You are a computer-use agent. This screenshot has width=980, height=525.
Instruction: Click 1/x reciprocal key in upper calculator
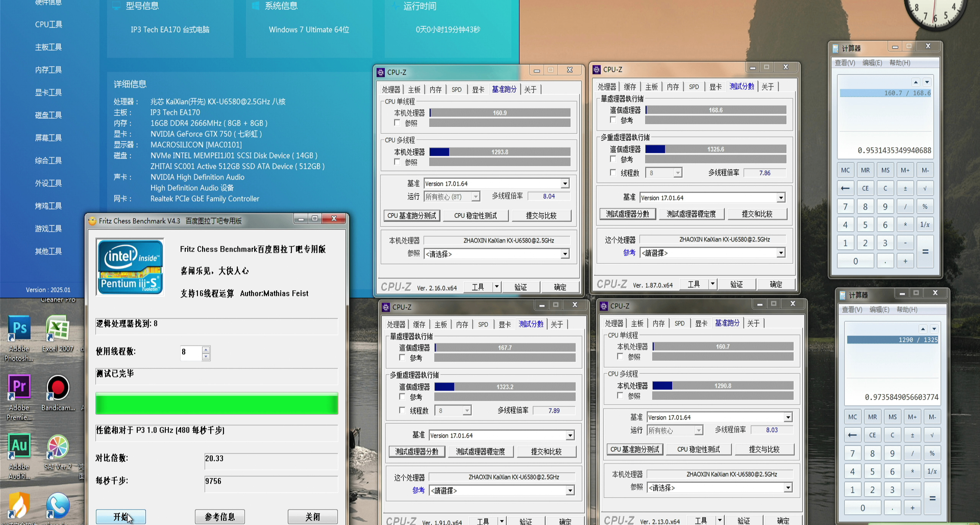coord(925,225)
